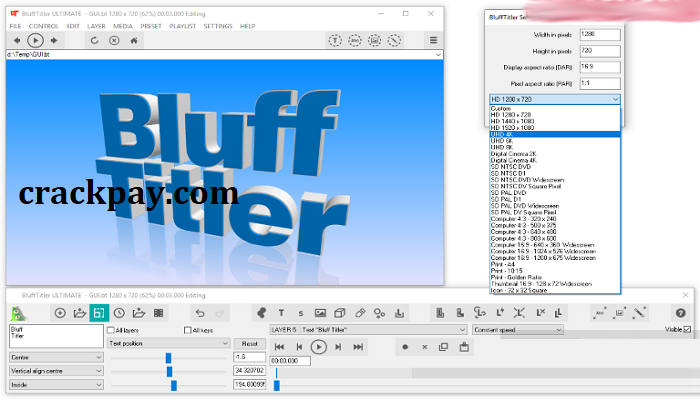Step to previous key button
The height and width of the screenshot is (400, 700).
(299, 347)
